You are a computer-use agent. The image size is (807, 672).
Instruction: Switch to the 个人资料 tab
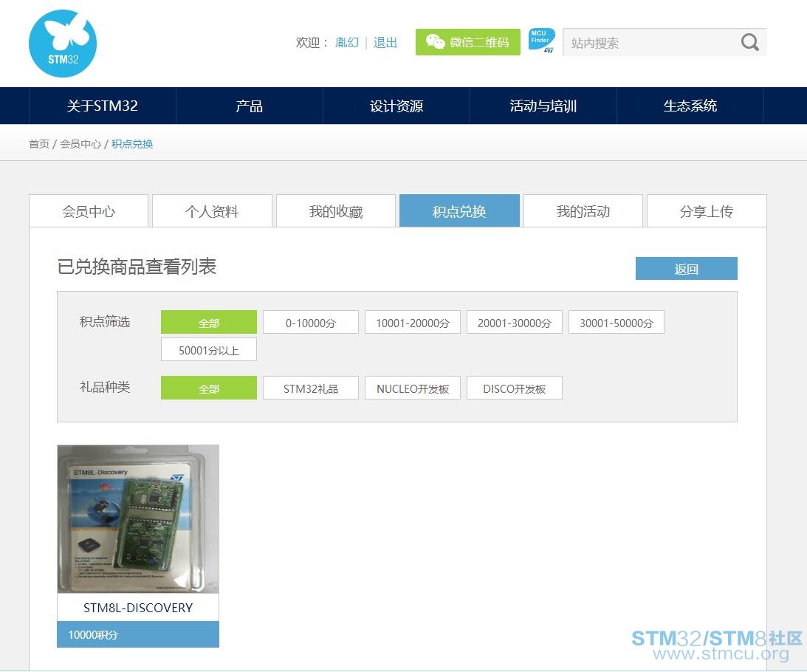(x=212, y=211)
